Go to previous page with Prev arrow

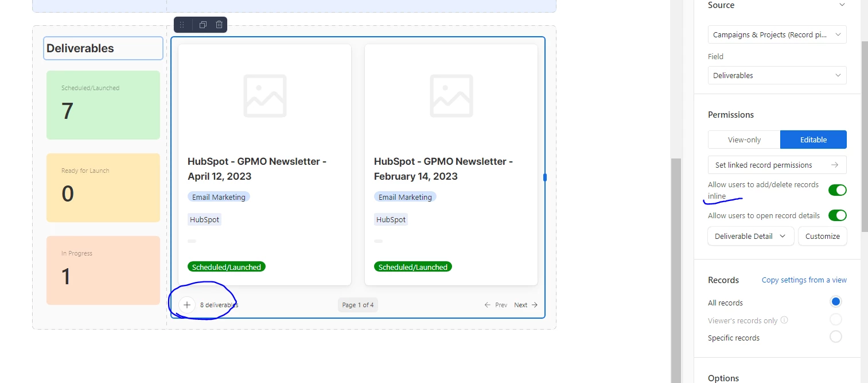pyautogui.click(x=496, y=305)
